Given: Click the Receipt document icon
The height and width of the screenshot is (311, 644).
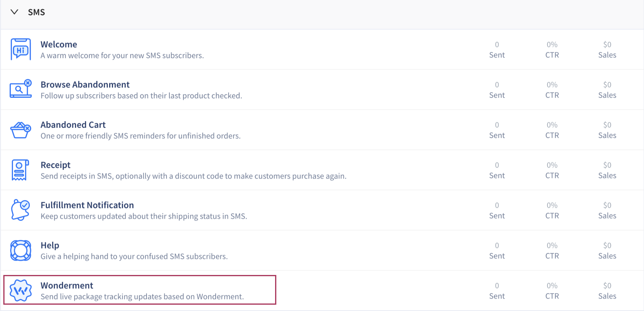Looking at the screenshot, I should click(x=20, y=170).
